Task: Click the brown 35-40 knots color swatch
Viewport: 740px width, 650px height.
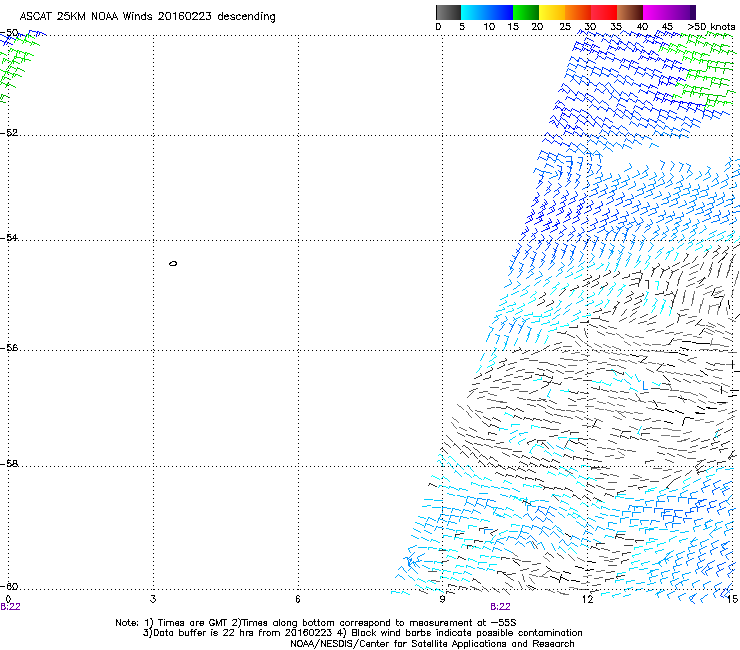Action: [630, 12]
